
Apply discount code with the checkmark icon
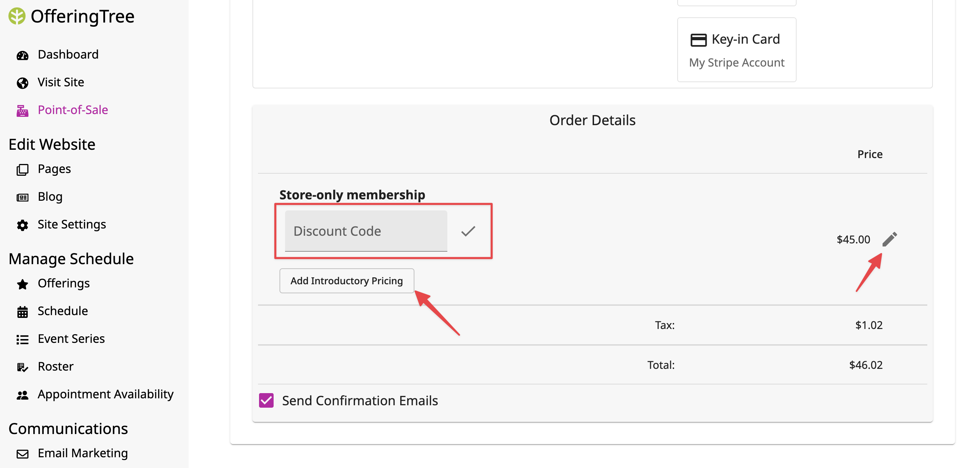[468, 231]
